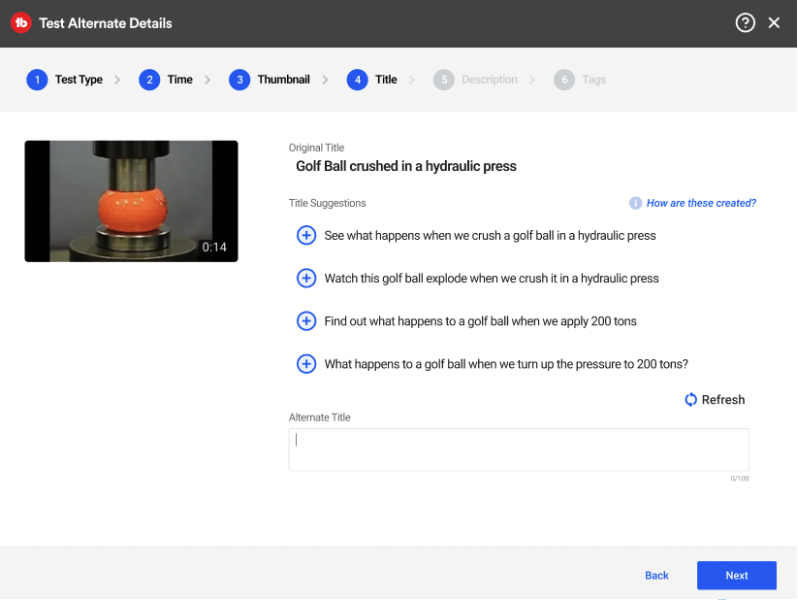
Task: Click the golf ball video thumbnail
Action: pyautogui.click(x=131, y=201)
